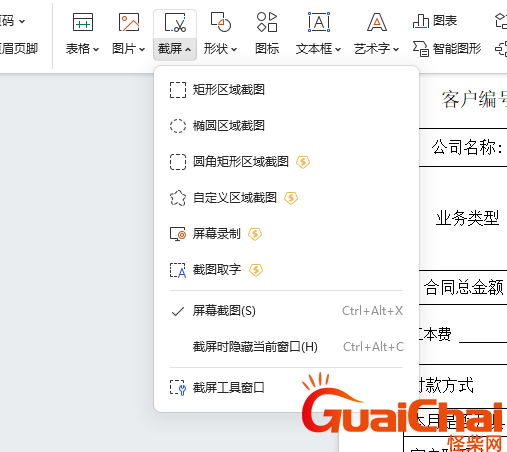Click the 形状 shapes icon
The image size is (507, 452).
(220, 22)
